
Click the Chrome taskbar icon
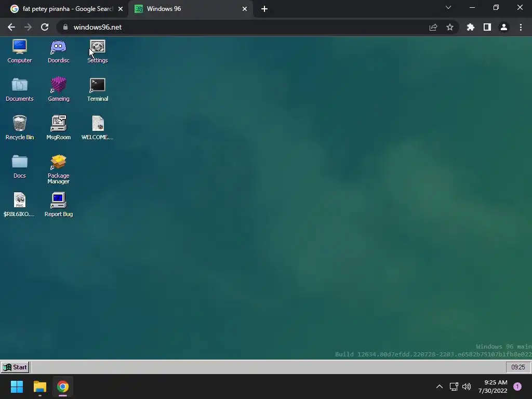pyautogui.click(x=63, y=387)
